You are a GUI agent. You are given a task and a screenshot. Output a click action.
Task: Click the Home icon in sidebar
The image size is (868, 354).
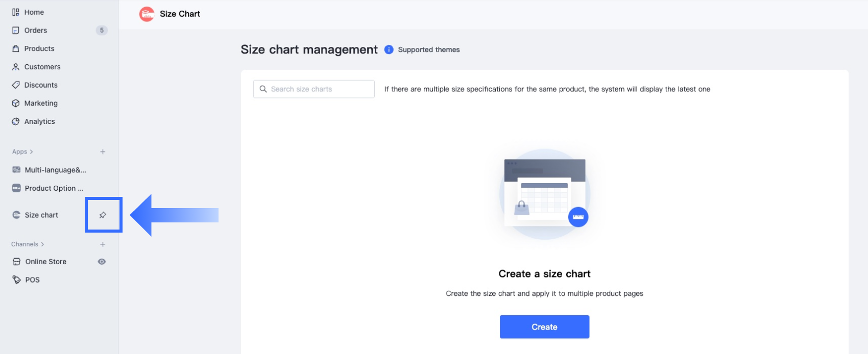tap(16, 12)
